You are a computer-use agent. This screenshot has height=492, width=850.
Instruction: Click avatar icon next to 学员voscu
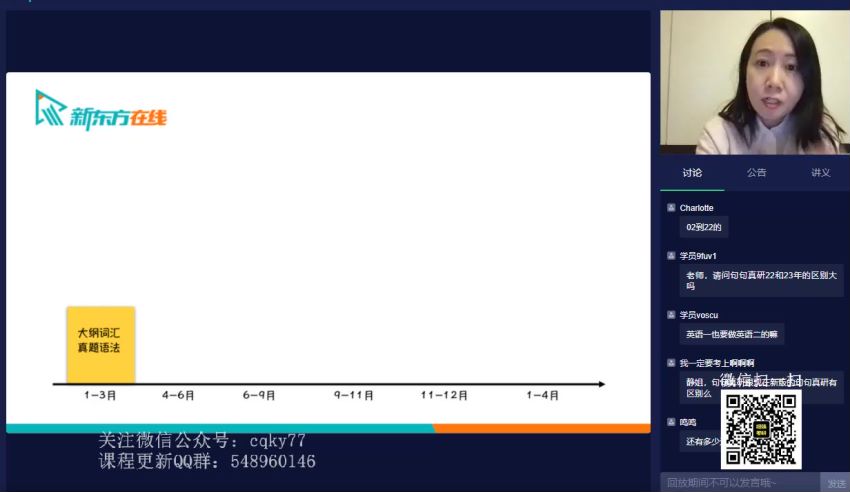[671, 315]
